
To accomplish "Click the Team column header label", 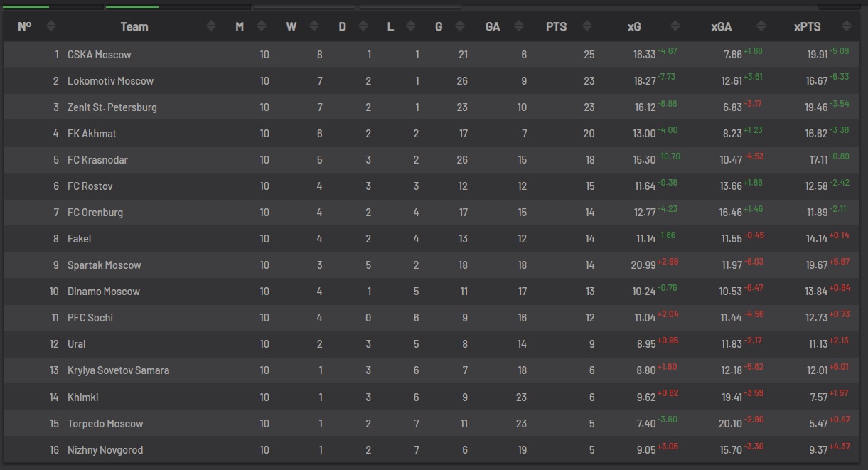I will click(134, 26).
